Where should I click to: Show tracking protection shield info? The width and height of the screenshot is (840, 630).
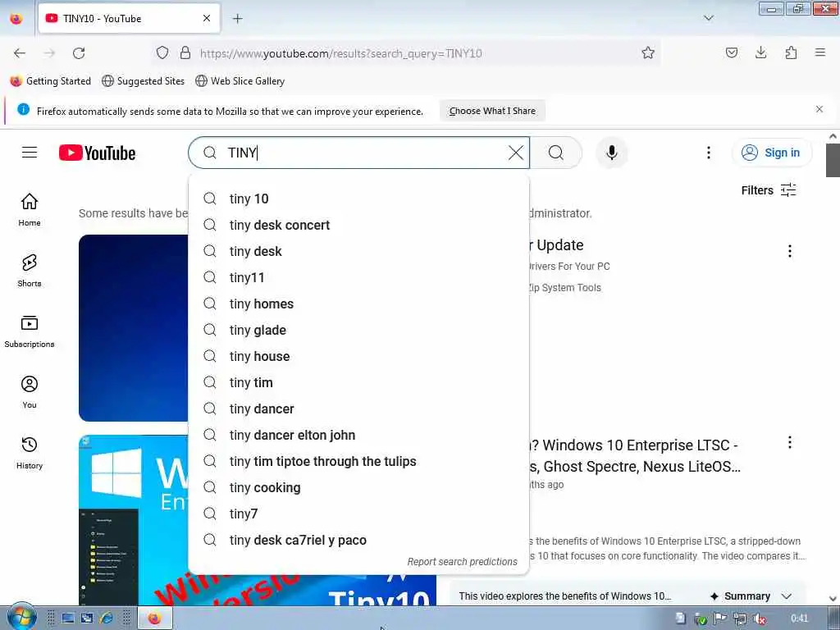click(x=162, y=52)
